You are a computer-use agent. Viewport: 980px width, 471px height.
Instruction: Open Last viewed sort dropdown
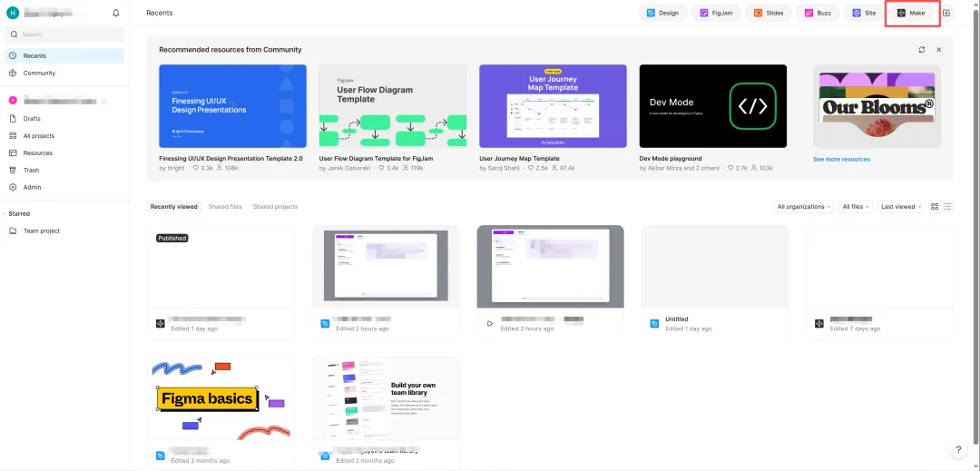pyautogui.click(x=901, y=207)
